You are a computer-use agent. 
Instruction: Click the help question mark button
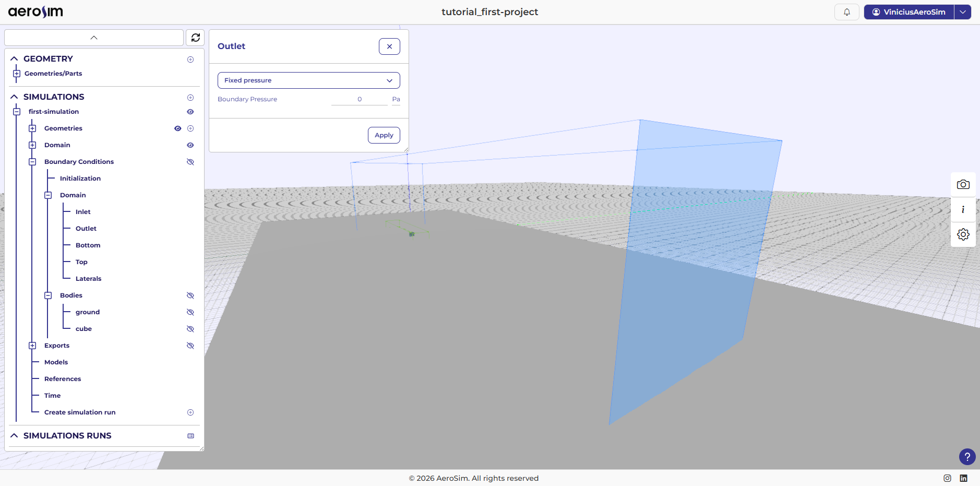(x=967, y=457)
